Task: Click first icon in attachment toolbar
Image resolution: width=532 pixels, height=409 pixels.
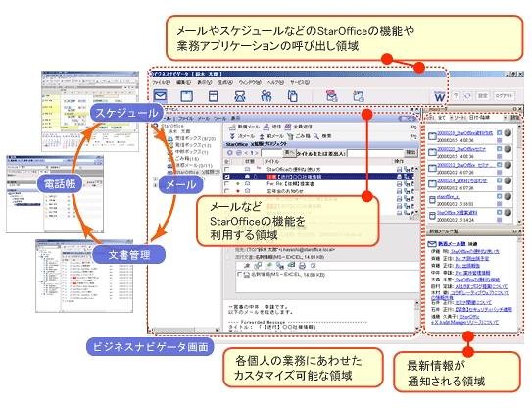Action: coord(248,265)
